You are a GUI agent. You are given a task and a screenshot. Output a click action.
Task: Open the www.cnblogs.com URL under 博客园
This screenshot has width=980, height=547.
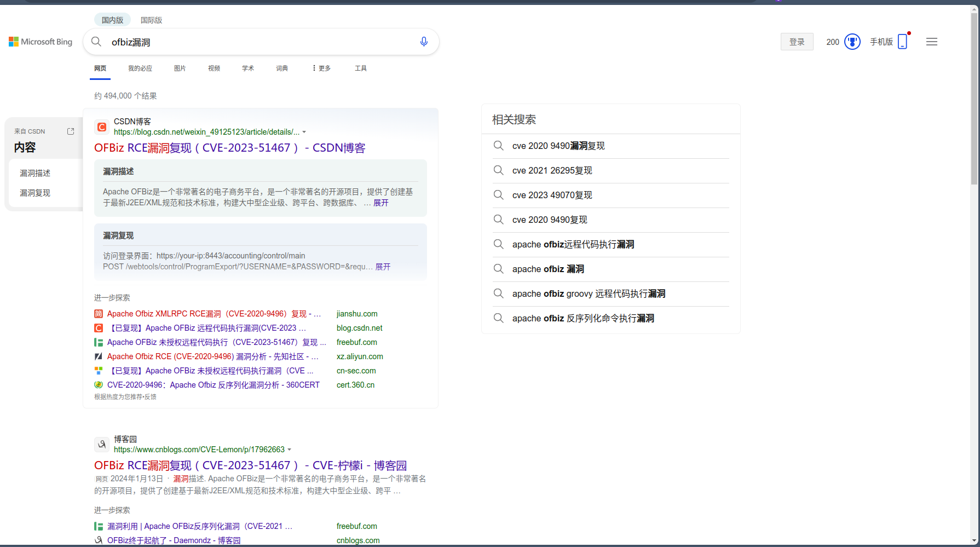tap(199, 450)
